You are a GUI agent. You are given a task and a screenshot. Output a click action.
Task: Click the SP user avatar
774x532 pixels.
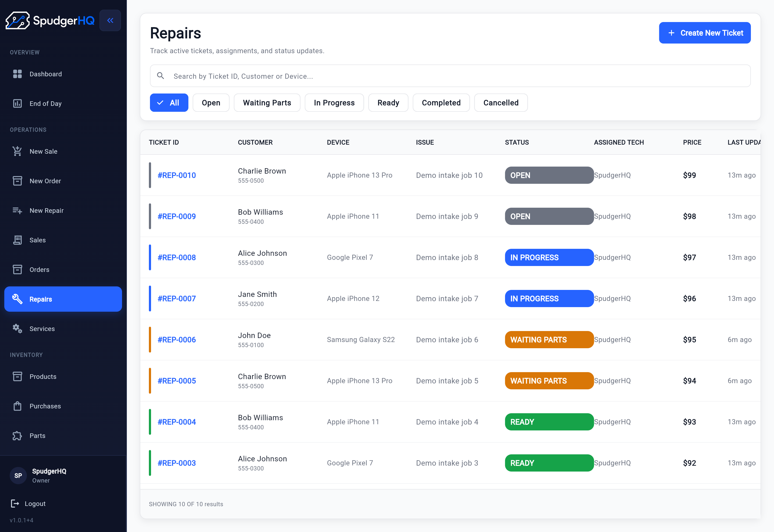(x=18, y=476)
